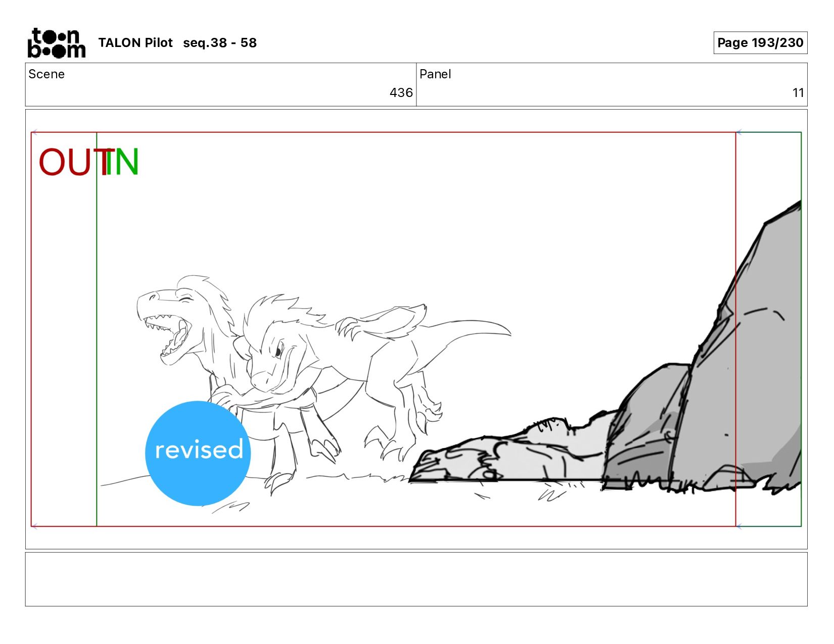Viewport: 834px width, 644px height.
Task: Click the blue 'revised' circle badge
Action: (198, 453)
